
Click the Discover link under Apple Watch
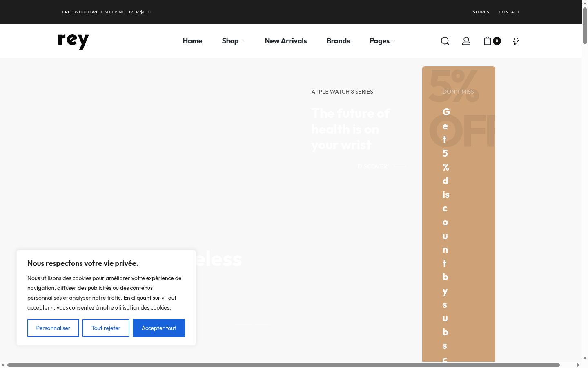(x=381, y=166)
